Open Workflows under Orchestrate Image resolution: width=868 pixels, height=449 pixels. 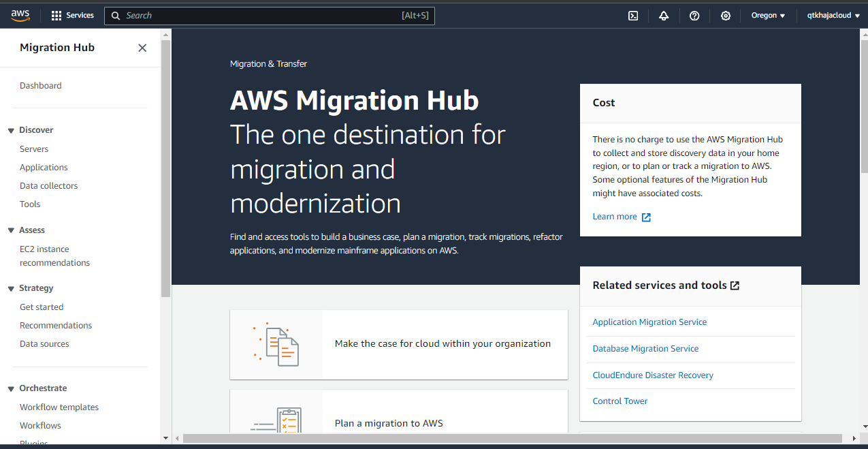40,426
